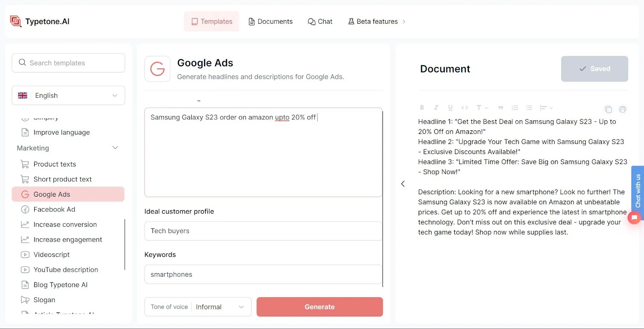Click the Generate button
The image size is (644, 329).
320,307
